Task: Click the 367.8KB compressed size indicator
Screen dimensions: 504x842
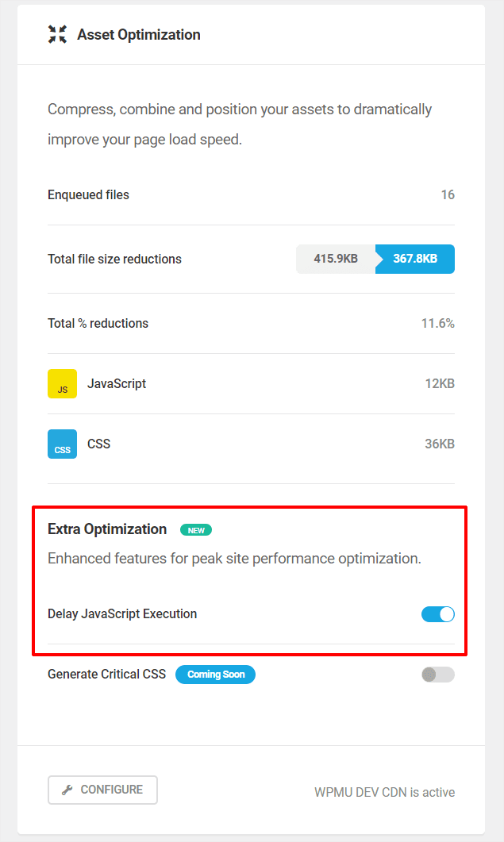Action: tap(416, 259)
